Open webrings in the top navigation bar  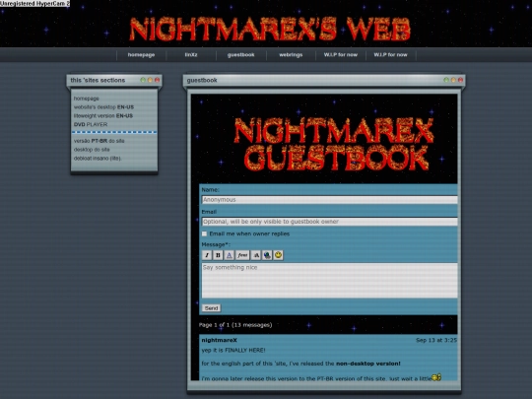pos(291,54)
